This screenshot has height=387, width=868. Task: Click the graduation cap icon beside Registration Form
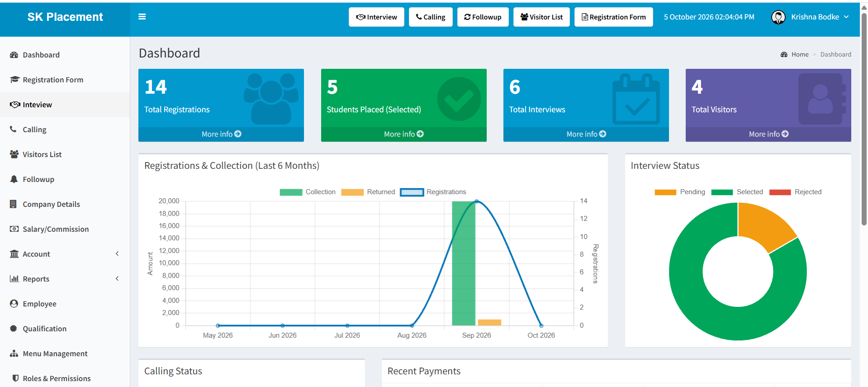(x=14, y=80)
